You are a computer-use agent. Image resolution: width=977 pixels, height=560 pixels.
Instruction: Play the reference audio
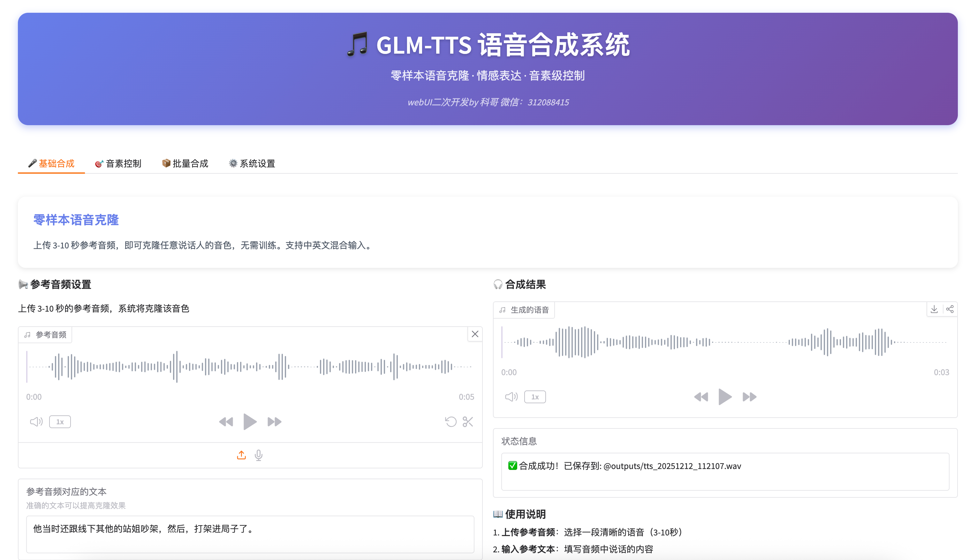coord(250,421)
